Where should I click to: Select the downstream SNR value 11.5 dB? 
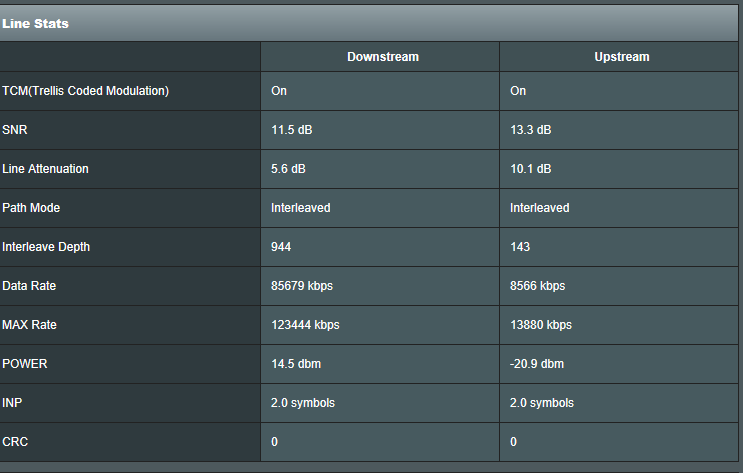298,130
